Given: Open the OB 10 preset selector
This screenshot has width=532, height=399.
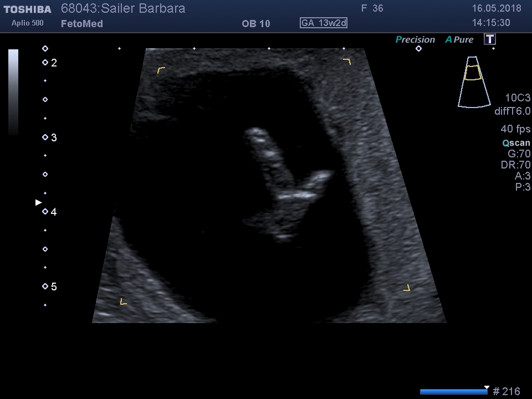Looking at the screenshot, I should [x=256, y=24].
